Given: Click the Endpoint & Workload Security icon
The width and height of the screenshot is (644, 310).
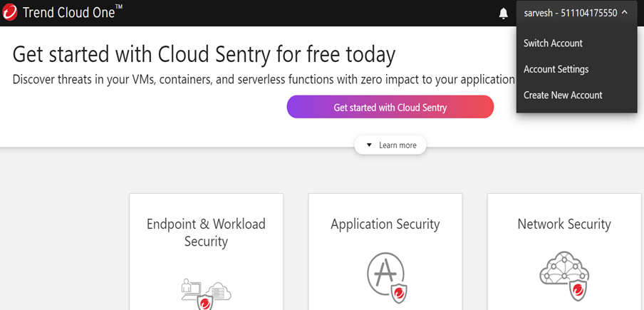Looking at the screenshot, I should (x=206, y=294).
